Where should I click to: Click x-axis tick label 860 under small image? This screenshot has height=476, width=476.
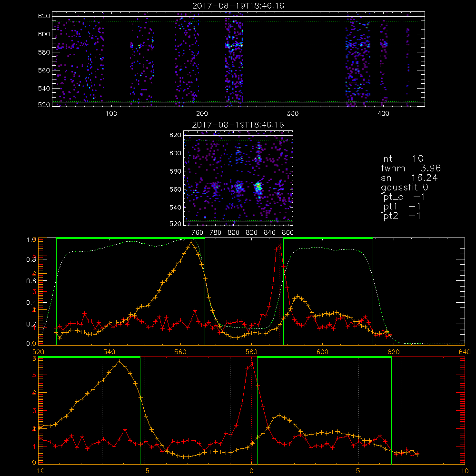[x=288, y=233]
